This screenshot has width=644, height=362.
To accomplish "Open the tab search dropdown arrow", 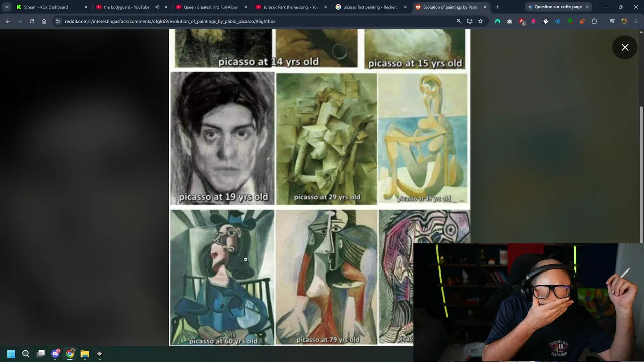I will (x=7, y=7).
